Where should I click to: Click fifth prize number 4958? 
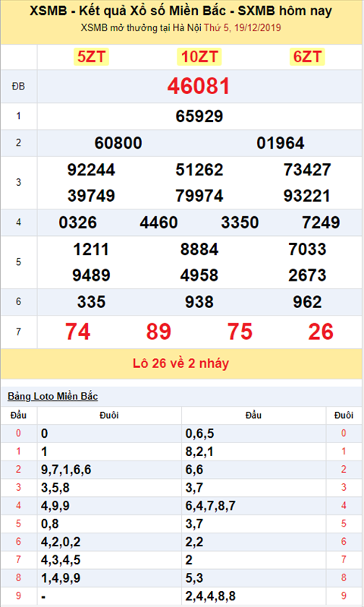(199, 275)
